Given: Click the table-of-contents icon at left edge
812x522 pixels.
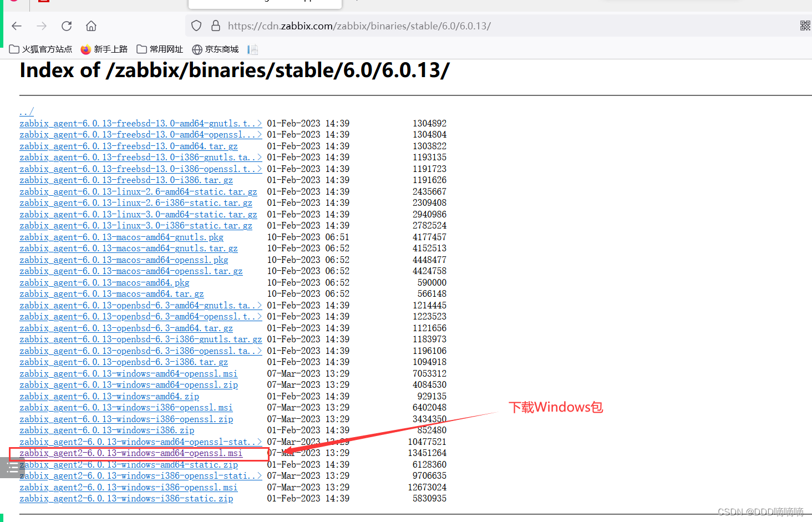Looking at the screenshot, I should pos(12,468).
